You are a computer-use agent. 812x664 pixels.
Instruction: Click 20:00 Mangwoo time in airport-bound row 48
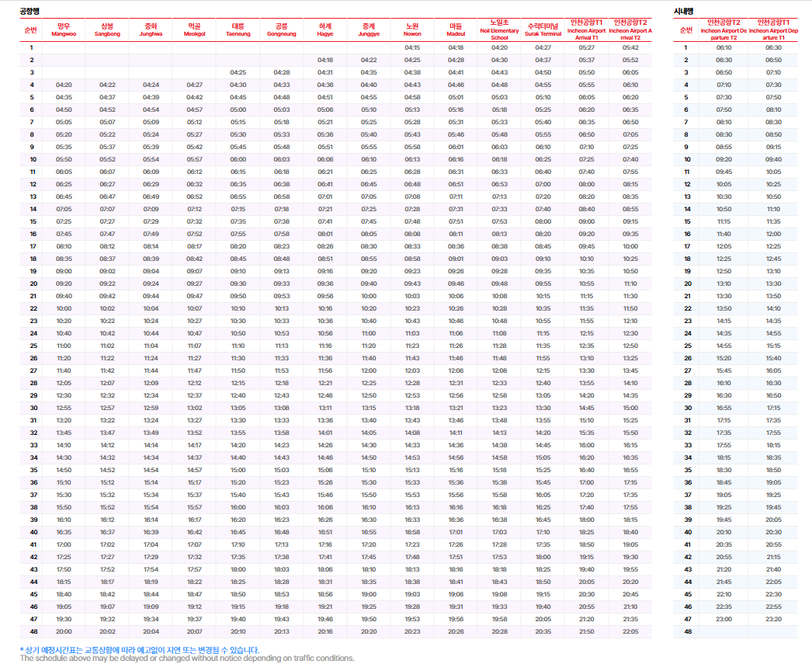pos(64,632)
